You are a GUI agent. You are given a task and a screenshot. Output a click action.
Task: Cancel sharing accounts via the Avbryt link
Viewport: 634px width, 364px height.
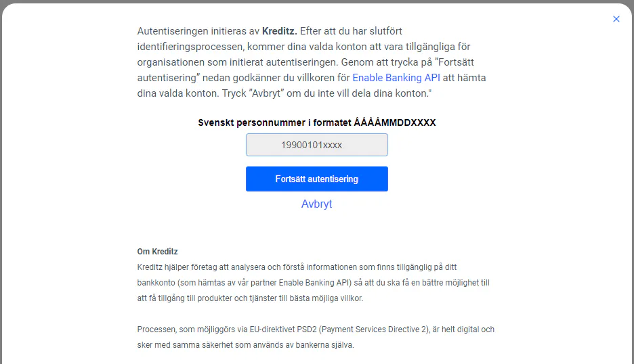[316, 204]
